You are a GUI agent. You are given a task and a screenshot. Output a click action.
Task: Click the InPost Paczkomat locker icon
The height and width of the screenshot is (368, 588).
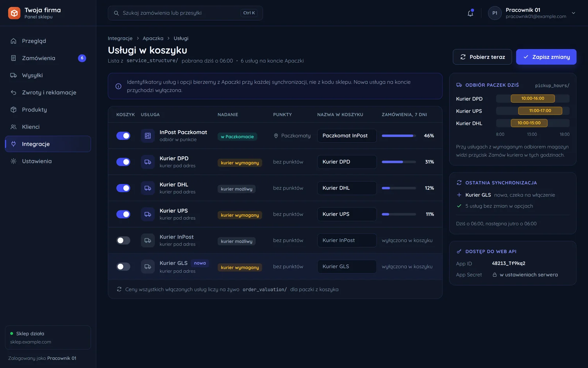(148, 136)
